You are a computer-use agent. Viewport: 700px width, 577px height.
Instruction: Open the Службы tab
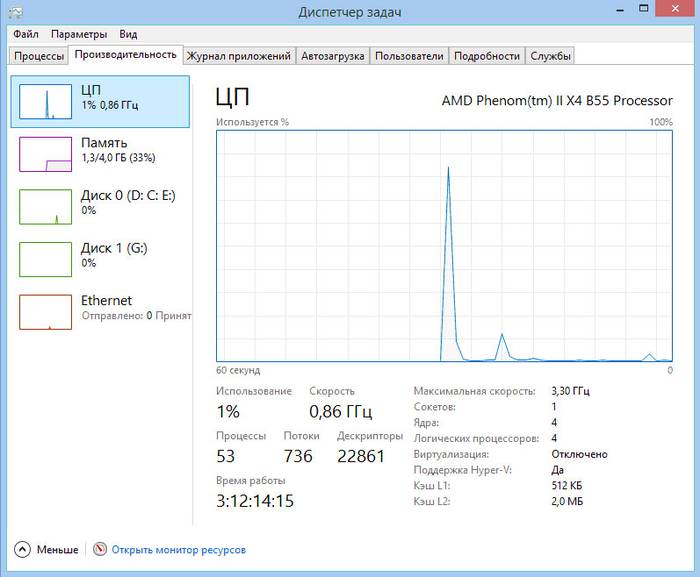click(550, 56)
